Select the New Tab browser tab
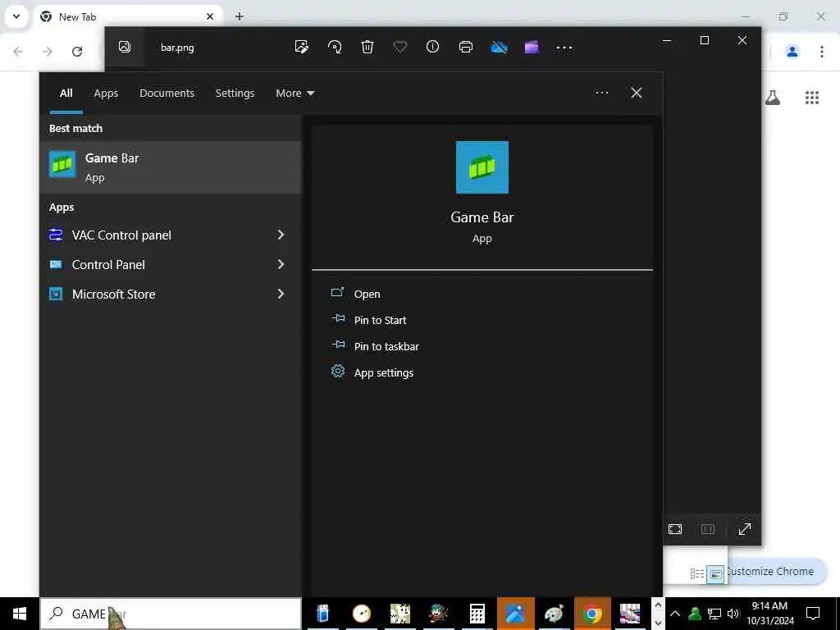This screenshot has height=630, width=840. [x=127, y=16]
